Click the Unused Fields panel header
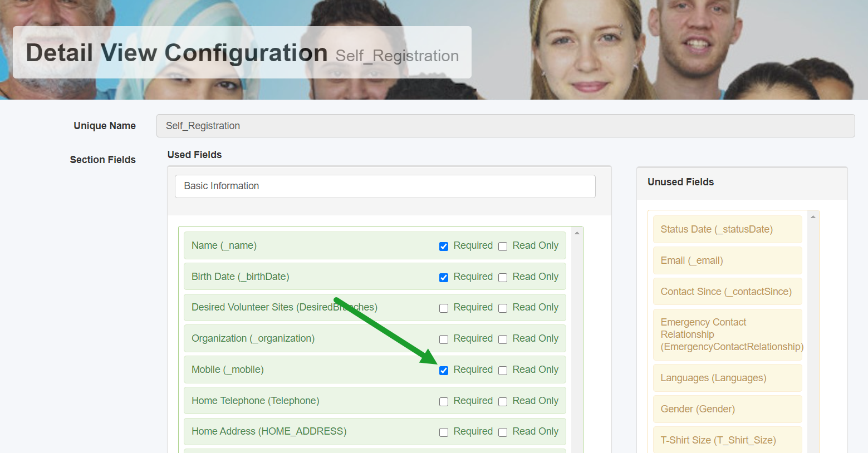The image size is (868, 453). [742, 183]
